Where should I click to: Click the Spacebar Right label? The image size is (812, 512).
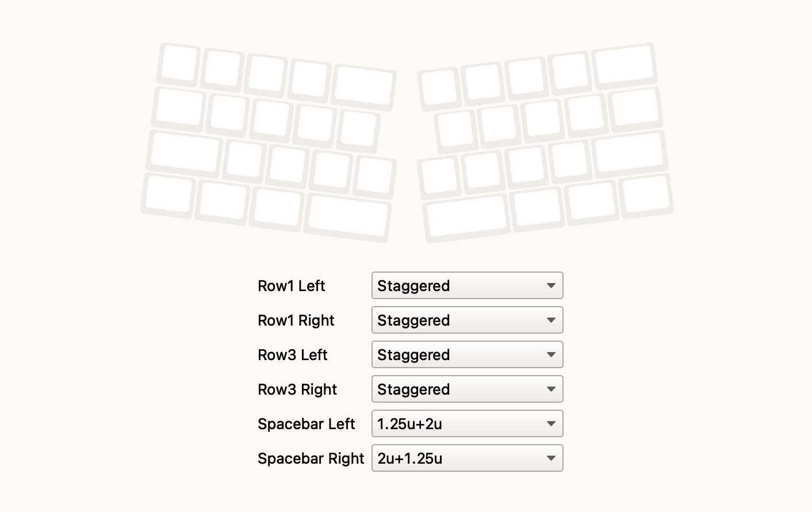click(x=311, y=458)
